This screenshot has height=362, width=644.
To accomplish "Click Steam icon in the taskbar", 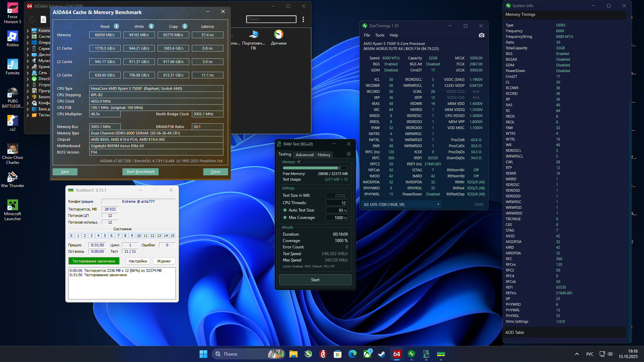I will coord(382,354).
